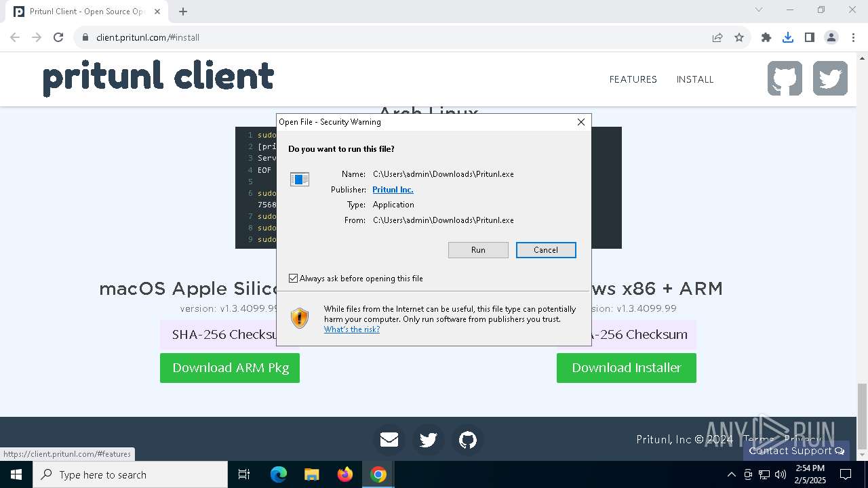Expand the system tray hidden icons chevron
This screenshot has width=868, height=488.
point(731,474)
